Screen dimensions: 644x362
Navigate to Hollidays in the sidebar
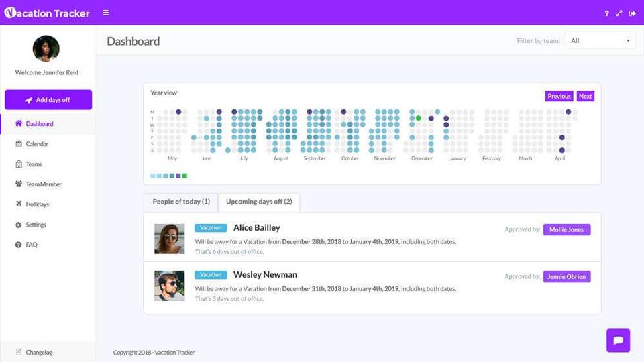[37, 204]
